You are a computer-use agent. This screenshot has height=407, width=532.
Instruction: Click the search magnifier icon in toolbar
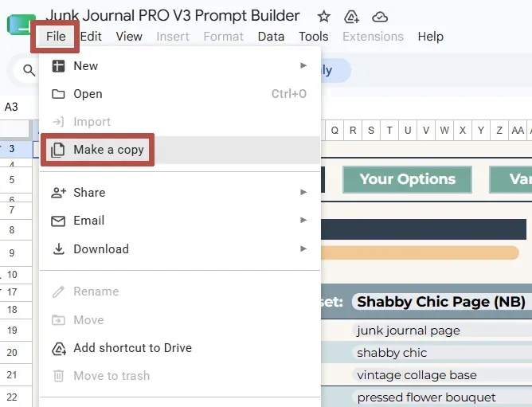coord(29,70)
